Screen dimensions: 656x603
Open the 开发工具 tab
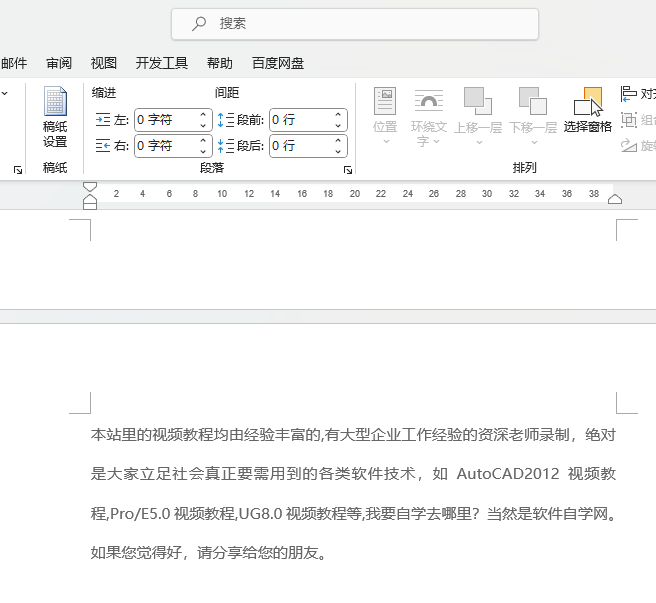161,63
